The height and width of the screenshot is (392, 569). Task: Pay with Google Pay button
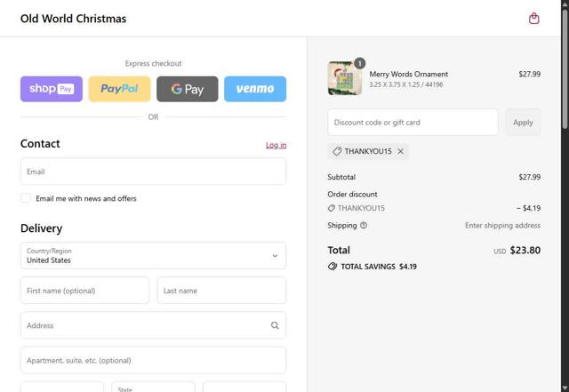pos(188,89)
